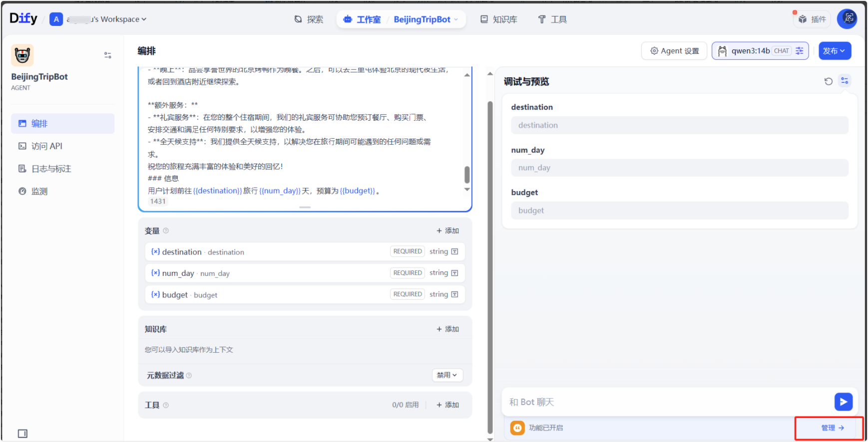868x442 pixels.
Task: Click the 工具 section help icon
Action: (166, 406)
